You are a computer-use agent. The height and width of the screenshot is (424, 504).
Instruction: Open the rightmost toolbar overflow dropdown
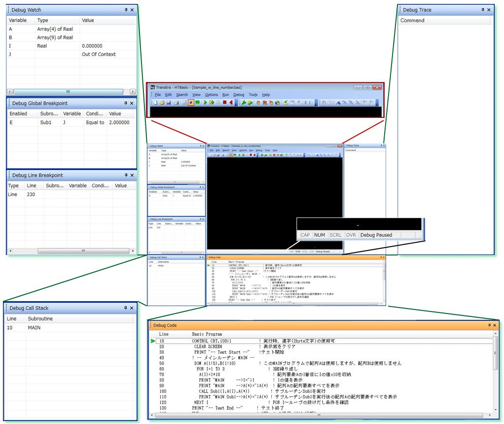[x=377, y=103]
